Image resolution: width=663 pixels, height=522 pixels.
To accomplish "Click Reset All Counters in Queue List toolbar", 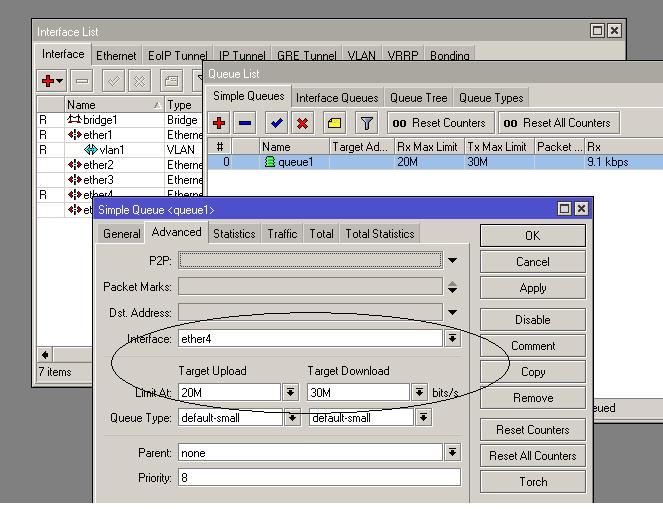I will [559, 123].
